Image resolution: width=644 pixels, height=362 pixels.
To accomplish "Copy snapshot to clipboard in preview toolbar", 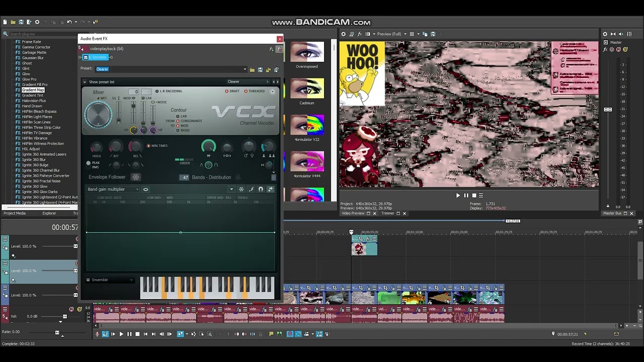I will click(425, 34).
